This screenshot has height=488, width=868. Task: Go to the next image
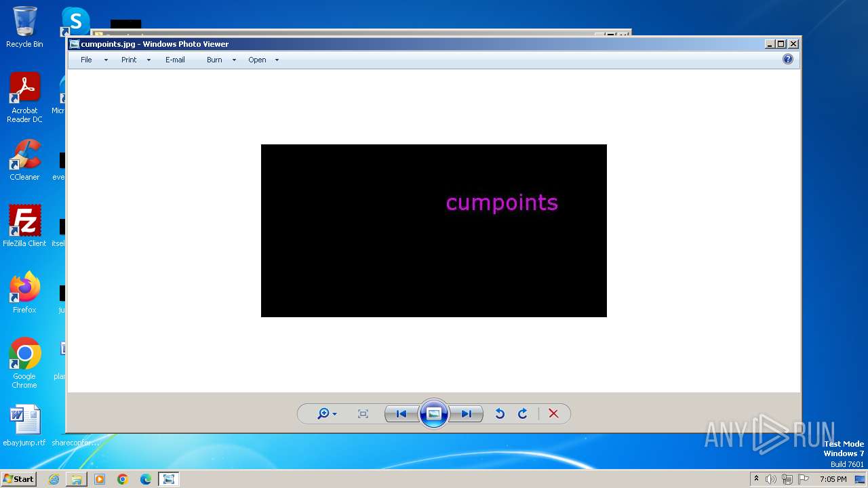coord(467,413)
